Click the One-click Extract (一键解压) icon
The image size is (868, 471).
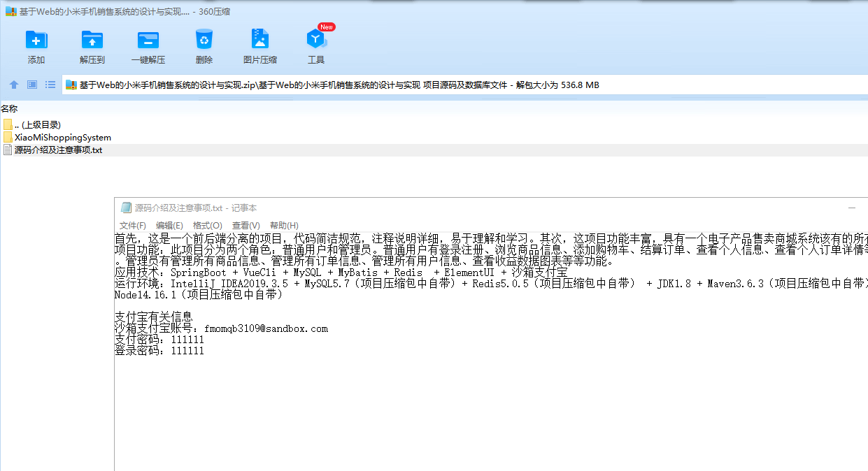pyautogui.click(x=148, y=40)
